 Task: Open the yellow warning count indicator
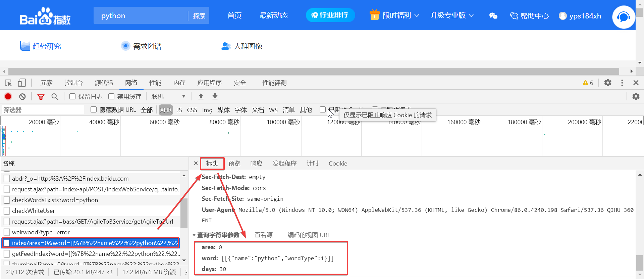click(588, 83)
